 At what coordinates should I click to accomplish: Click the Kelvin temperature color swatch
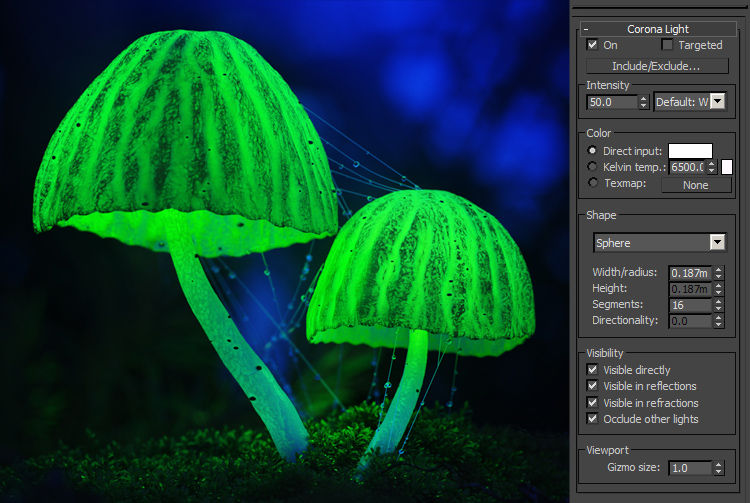click(727, 167)
